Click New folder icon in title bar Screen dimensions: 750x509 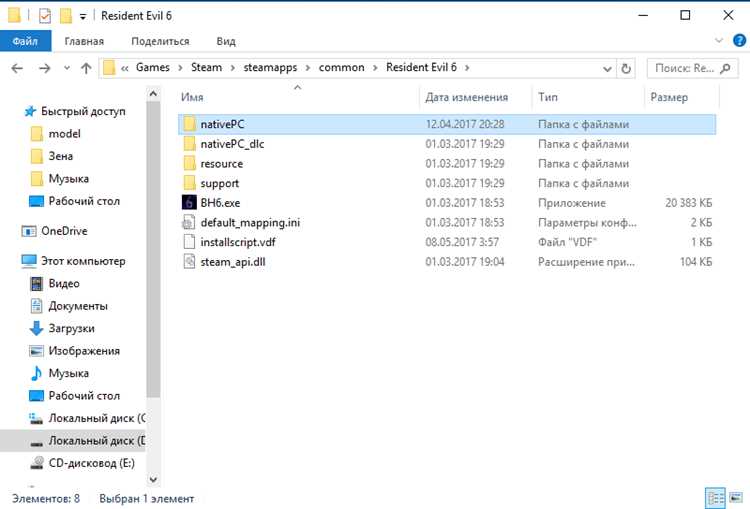pyautogui.click(x=66, y=16)
